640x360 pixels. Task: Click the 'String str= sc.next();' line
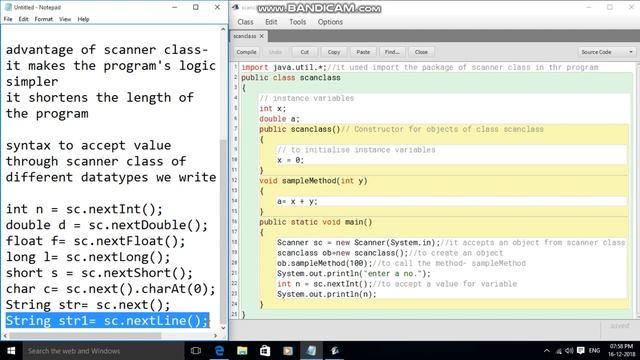88,304
